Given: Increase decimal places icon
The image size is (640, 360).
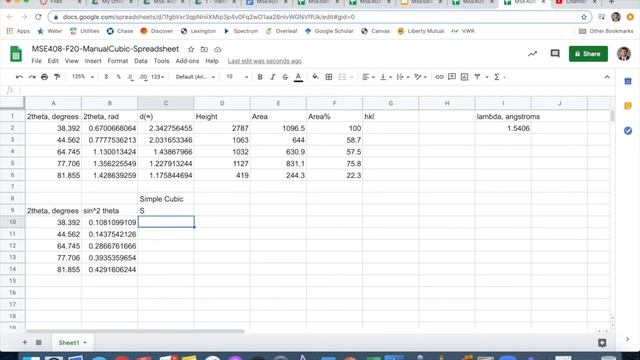Looking at the screenshot, I should click(x=143, y=77).
